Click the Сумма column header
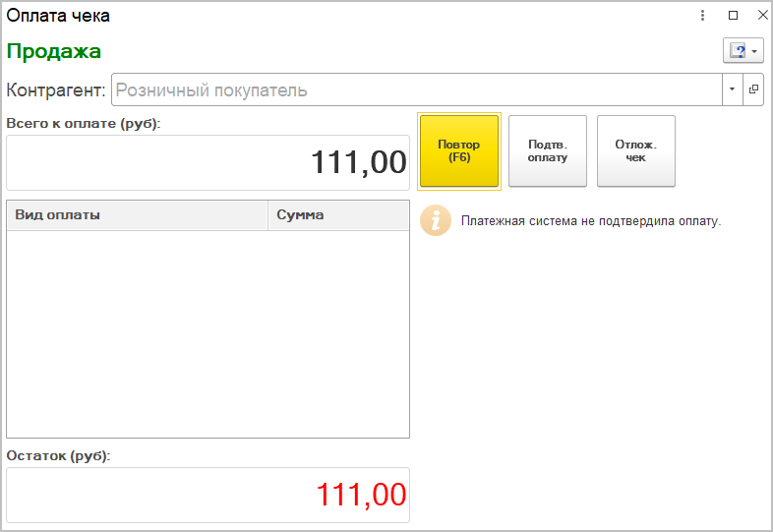Image resolution: width=773 pixels, height=532 pixels. tap(338, 215)
